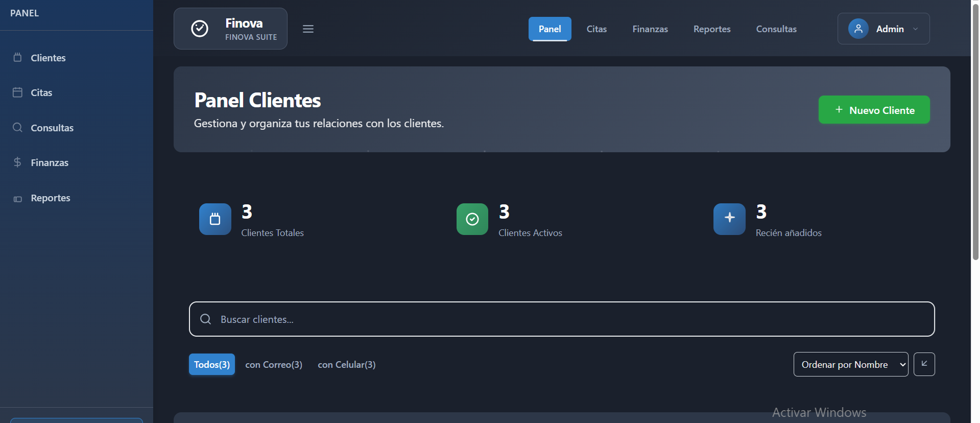This screenshot has height=423, width=980.
Task: Open the Ordenar por Nombre dropdown
Action: pos(850,364)
